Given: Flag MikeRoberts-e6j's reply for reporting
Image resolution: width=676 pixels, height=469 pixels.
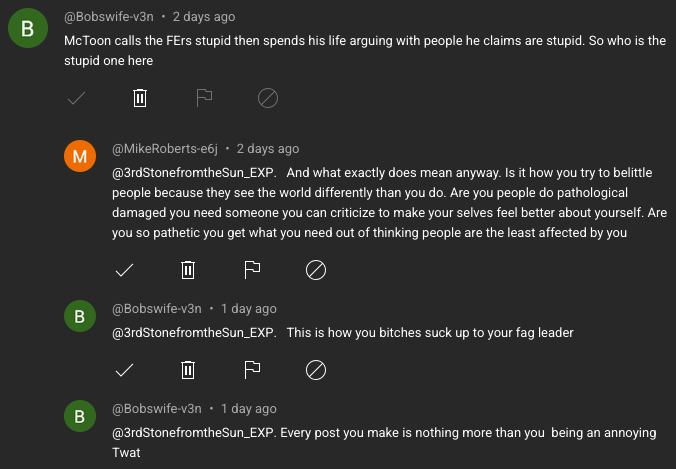Looking at the screenshot, I should pyautogui.click(x=252, y=270).
